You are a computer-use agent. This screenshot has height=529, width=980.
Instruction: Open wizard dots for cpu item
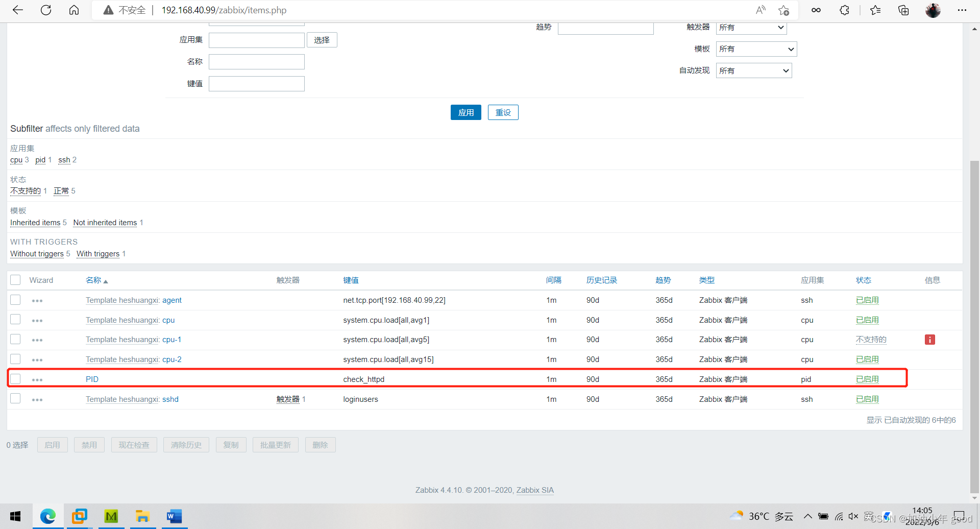click(x=37, y=321)
